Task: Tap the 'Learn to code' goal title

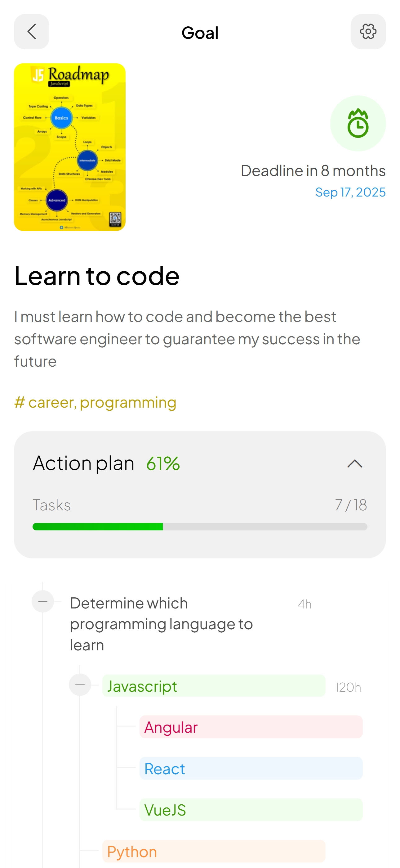Action: (97, 276)
